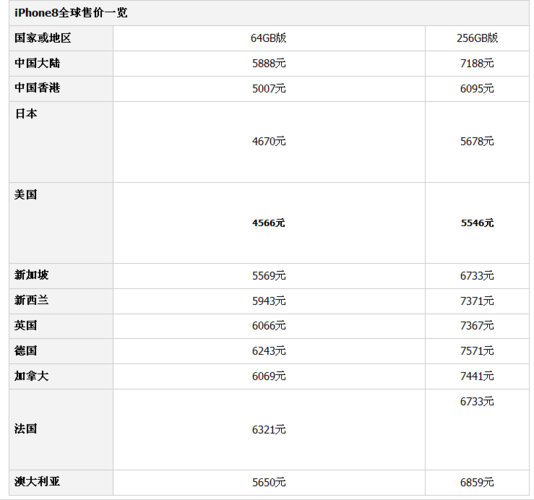This screenshot has height=500, width=534.
Task: Select the 6243元 price cell
Action: (x=269, y=351)
